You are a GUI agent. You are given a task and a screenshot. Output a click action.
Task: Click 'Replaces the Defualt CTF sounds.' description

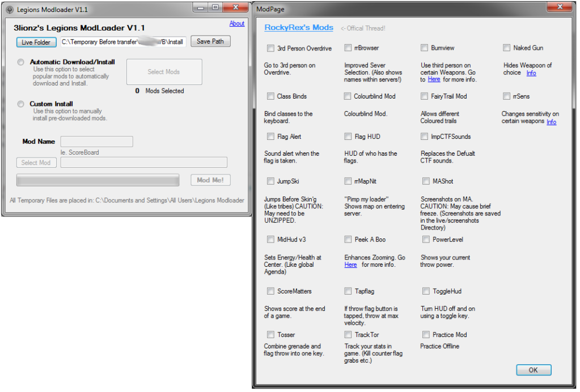tap(447, 157)
